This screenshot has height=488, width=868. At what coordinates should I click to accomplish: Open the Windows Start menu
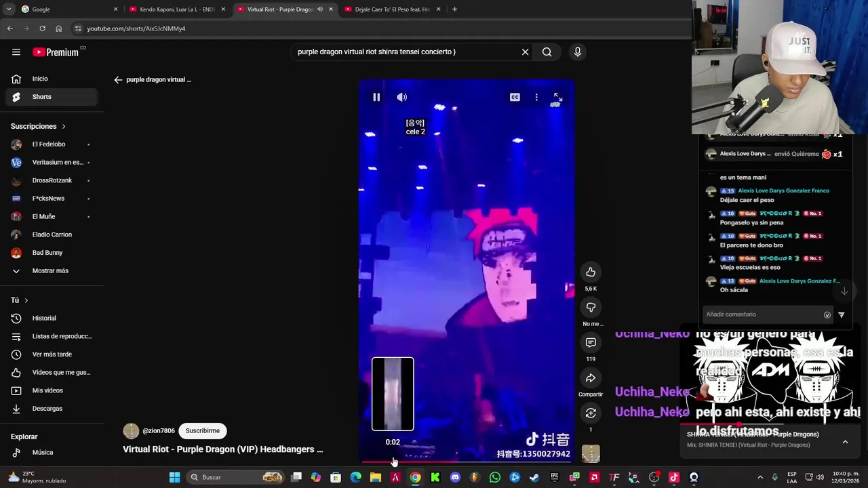[174, 477]
